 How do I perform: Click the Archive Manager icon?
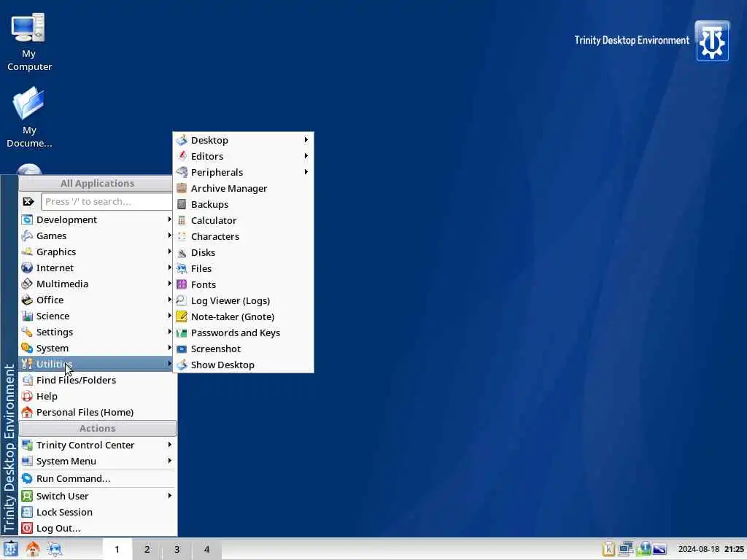point(182,188)
